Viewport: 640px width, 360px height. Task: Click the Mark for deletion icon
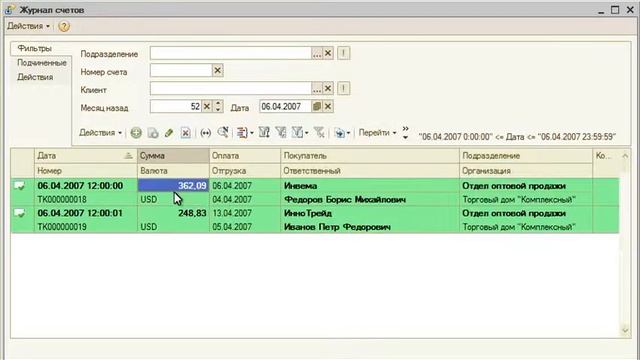coord(186,133)
